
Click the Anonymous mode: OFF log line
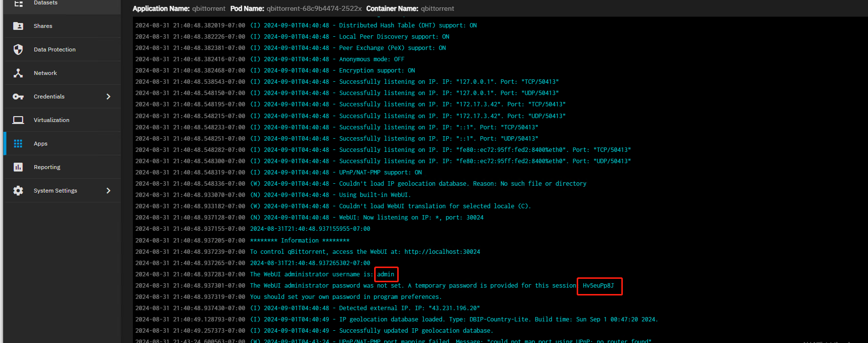point(270,59)
